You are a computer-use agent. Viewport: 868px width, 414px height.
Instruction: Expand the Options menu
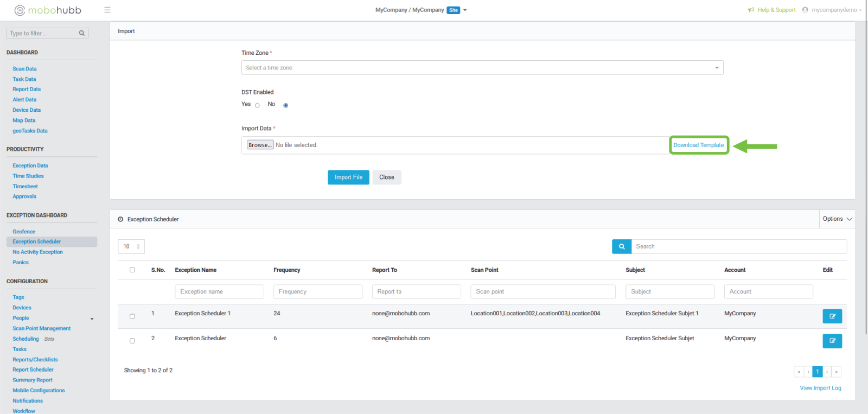coord(837,219)
